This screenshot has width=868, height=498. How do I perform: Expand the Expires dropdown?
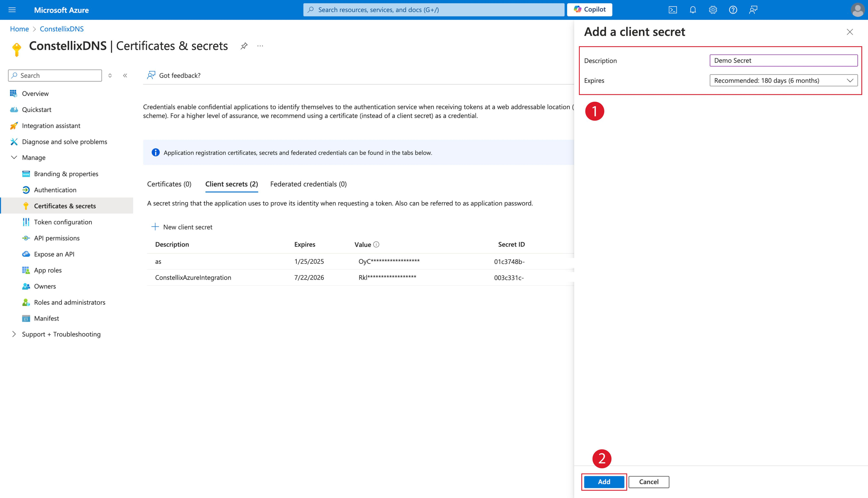point(783,80)
